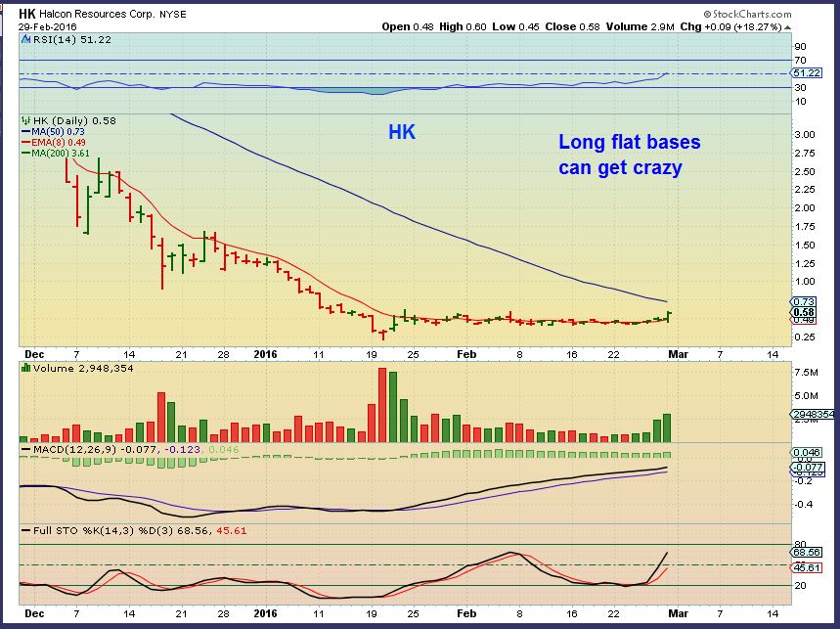840x629 pixels.
Task: Click the 70 level on RSI axis
Action: 800,61
